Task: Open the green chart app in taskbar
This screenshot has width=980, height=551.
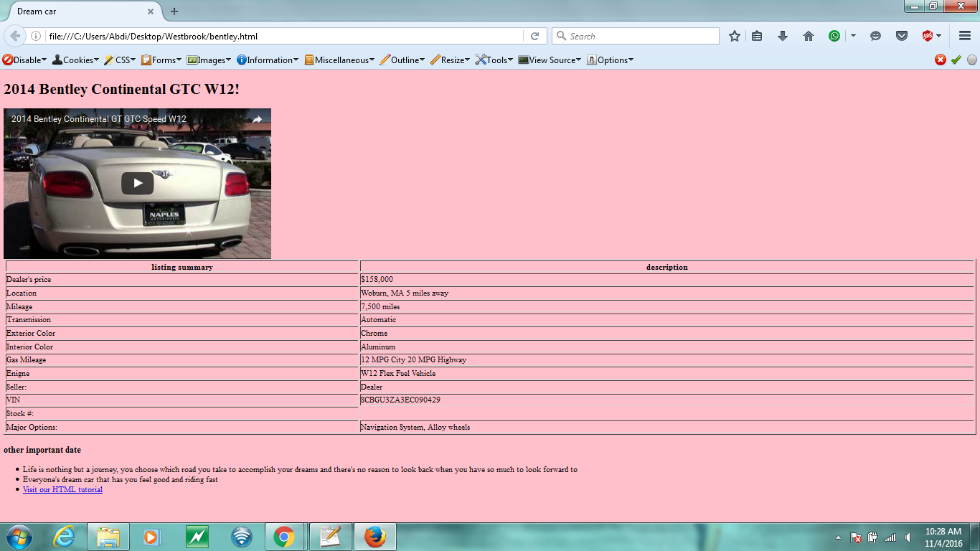Action: pos(197,537)
